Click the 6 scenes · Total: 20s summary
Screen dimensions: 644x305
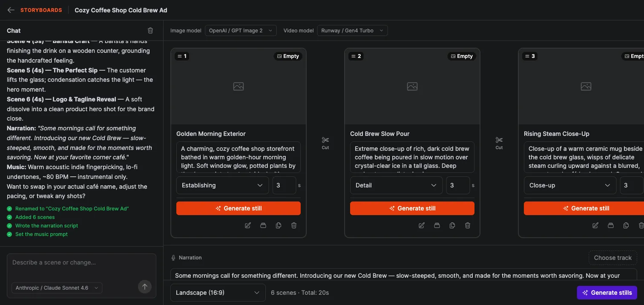pyautogui.click(x=300, y=293)
